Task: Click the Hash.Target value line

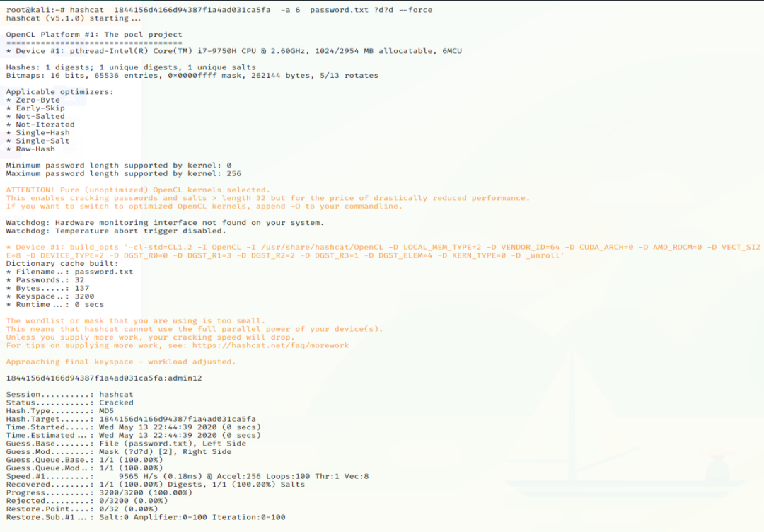Action: click(x=131, y=419)
